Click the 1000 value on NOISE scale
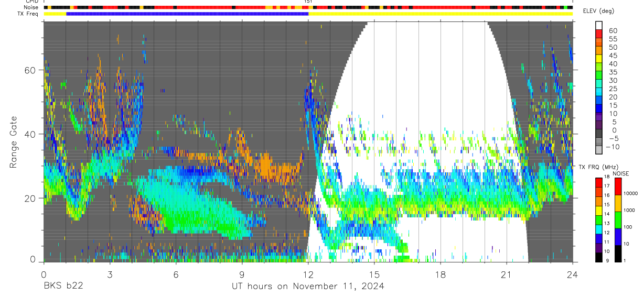This screenshot has width=644, height=297. (628, 211)
